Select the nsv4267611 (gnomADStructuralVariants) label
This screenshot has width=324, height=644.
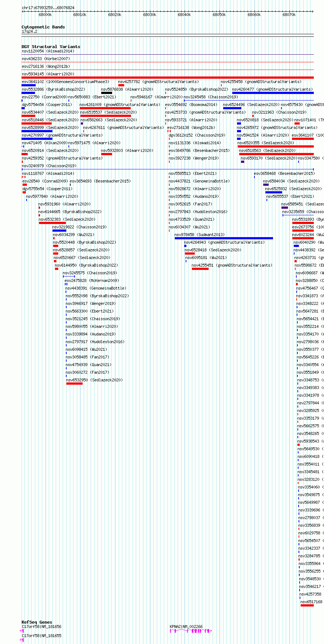pos(123,128)
